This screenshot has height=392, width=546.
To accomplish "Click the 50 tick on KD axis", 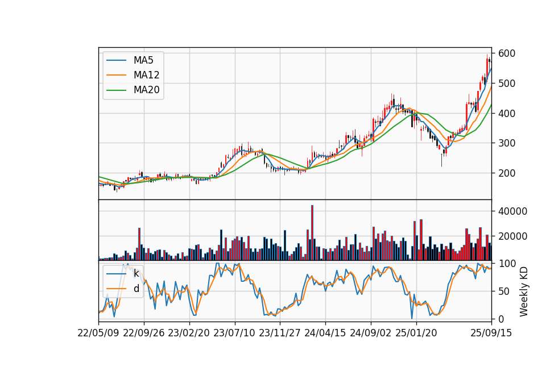I will [x=504, y=291].
